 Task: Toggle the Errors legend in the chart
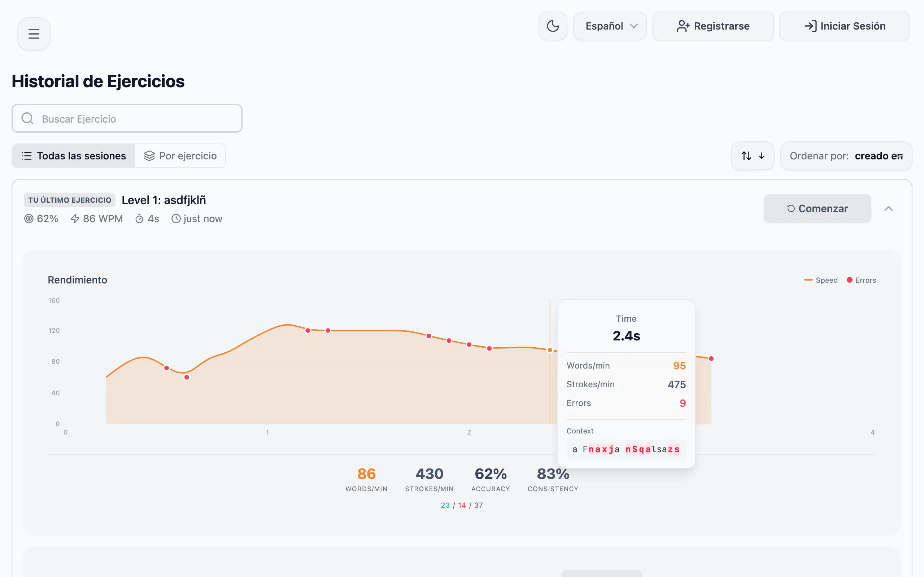pyautogui.click(x=862, y=280)
